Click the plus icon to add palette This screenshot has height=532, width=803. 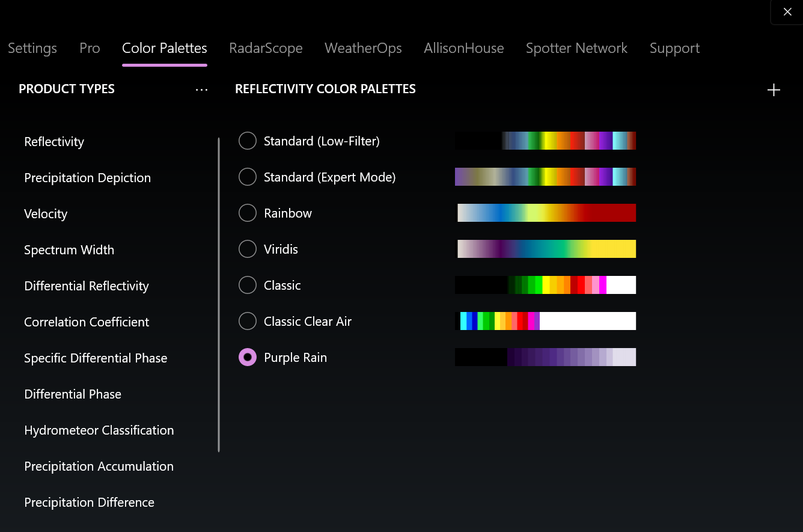coord(774,90)
